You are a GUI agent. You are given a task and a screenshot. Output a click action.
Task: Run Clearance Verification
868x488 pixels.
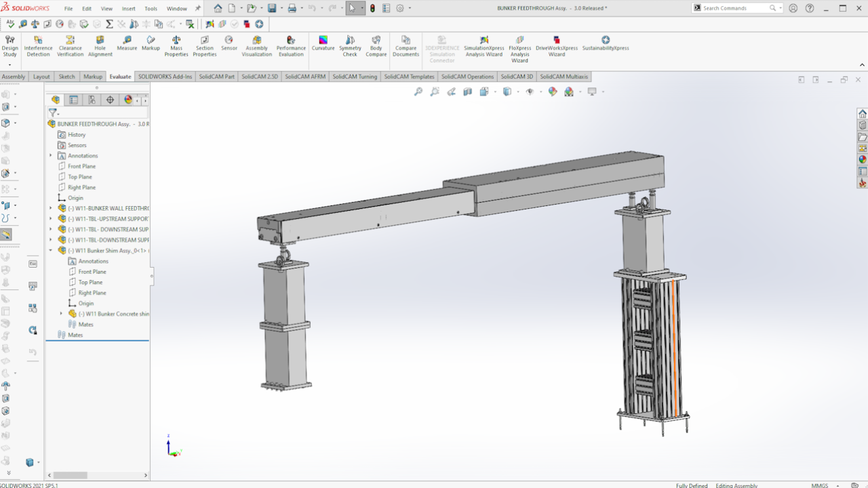[70, 45]
